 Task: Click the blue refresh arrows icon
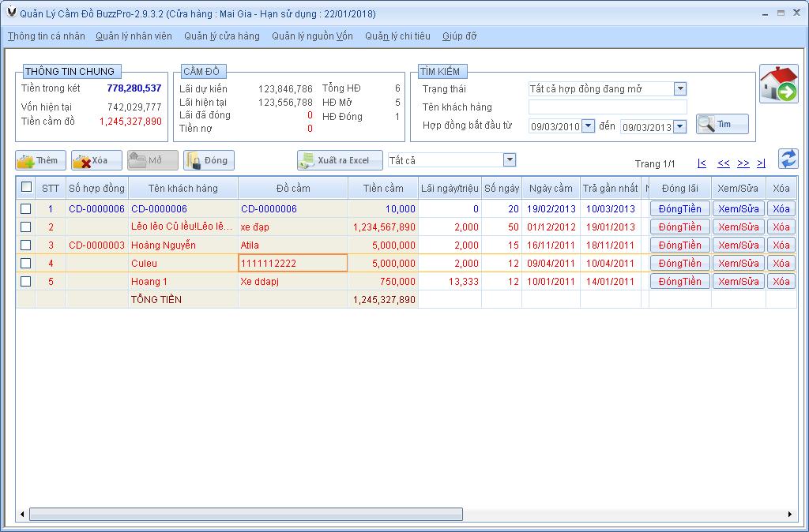point(788,159)
